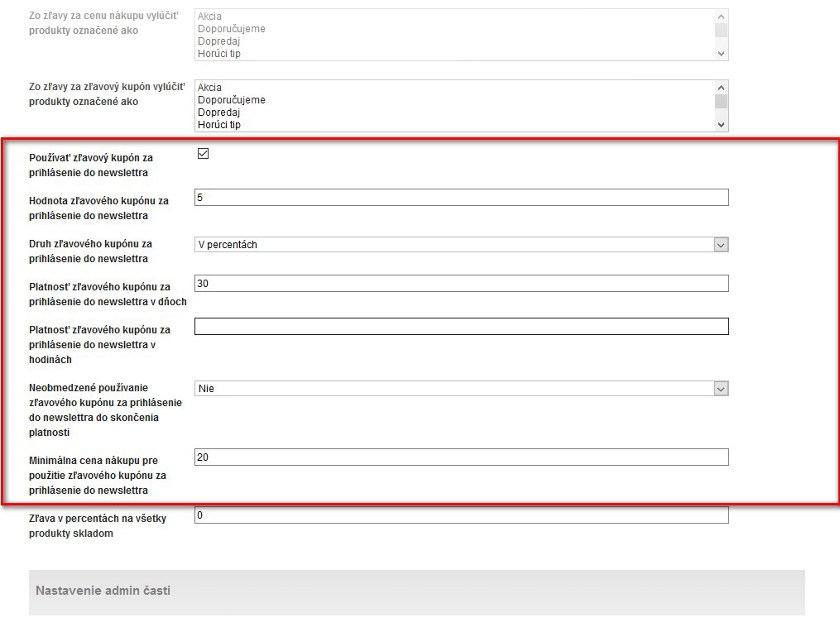The width and height of the screenshot is (840, 632).
Task: Focus the coupon validity in days field
Action: click(461, 284)
